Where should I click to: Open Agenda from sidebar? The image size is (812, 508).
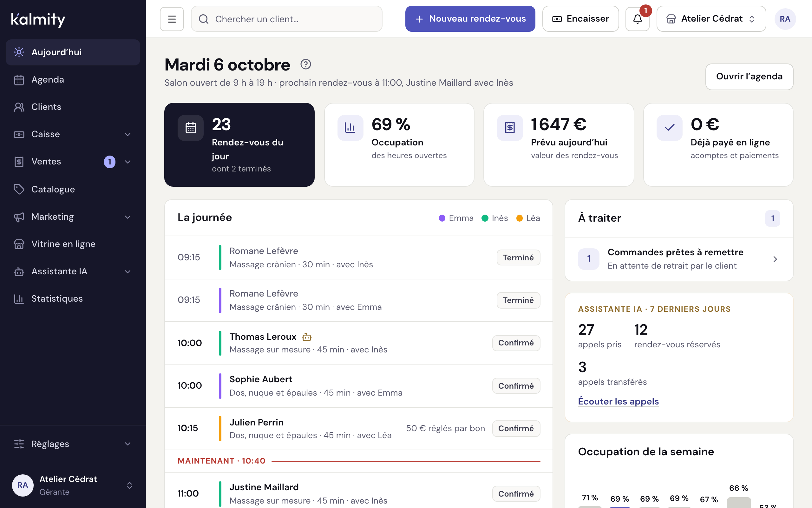(x=73, y=80)
